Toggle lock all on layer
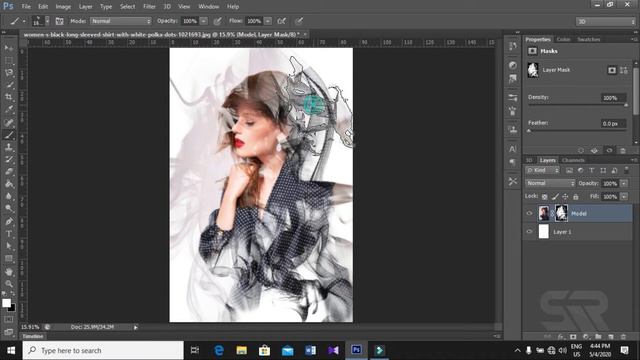 [x=576, y=196]
